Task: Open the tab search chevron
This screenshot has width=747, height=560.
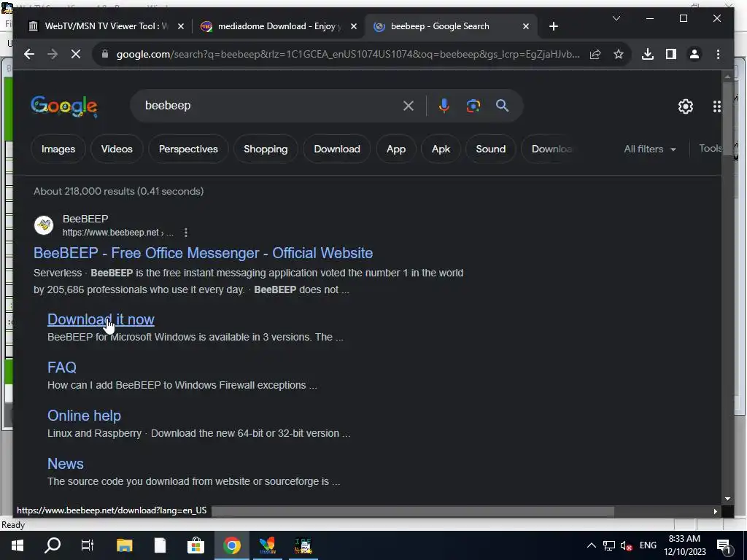Action: (x=616, y=18)
